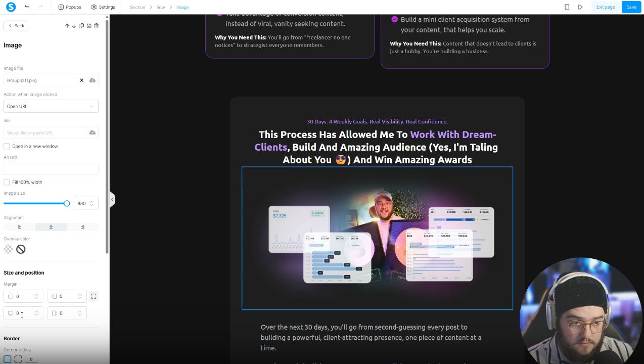Go Back from Image settings
The image size is (644, 364).
tap(16, 26)
